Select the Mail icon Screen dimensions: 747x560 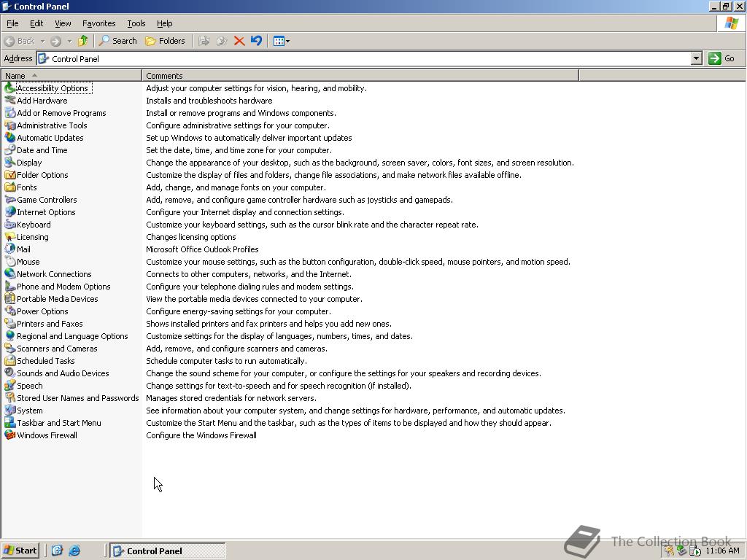[9, 249]
